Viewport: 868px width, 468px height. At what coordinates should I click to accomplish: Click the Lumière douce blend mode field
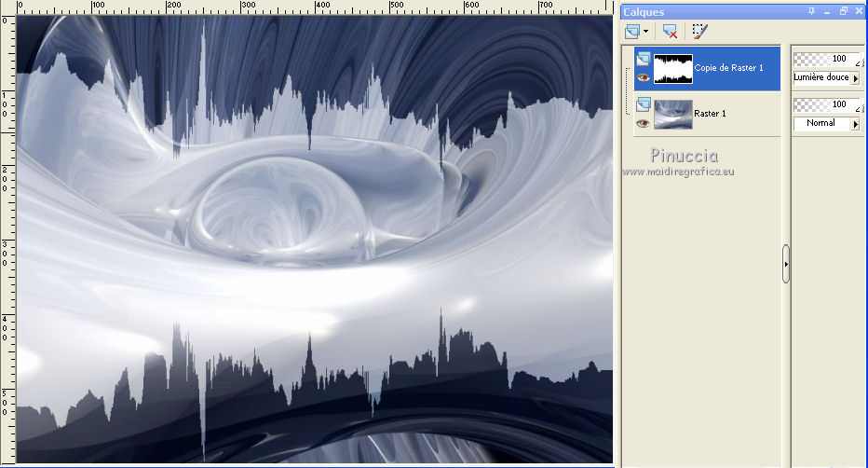click(x=822, y=77)
